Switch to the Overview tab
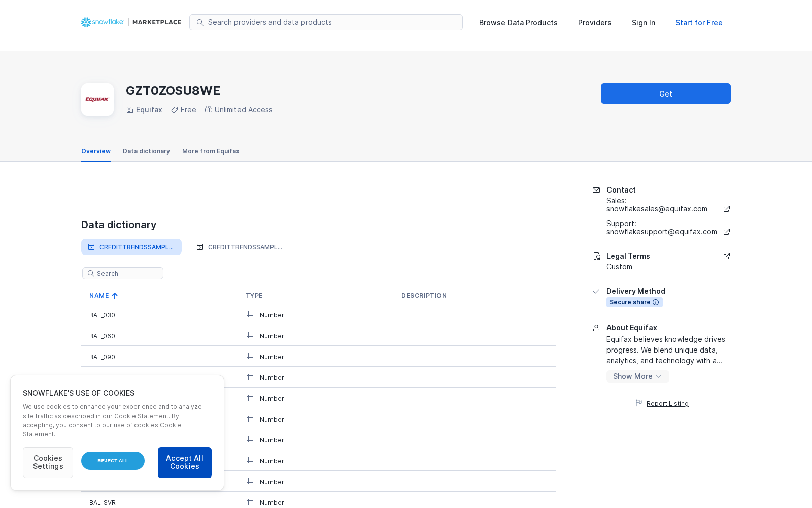 pyautogui.click(x=96, y=151)
